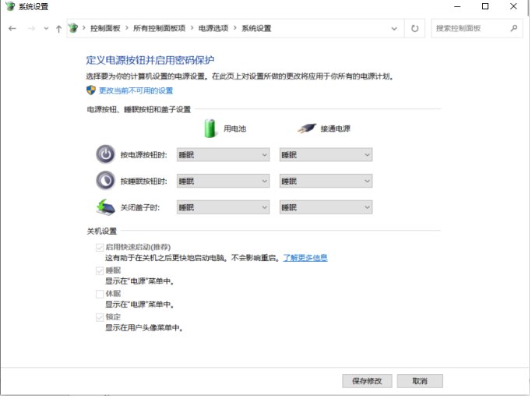
Task: Open battery dropdown for 关闭盖子时
Action: (224, 207)
